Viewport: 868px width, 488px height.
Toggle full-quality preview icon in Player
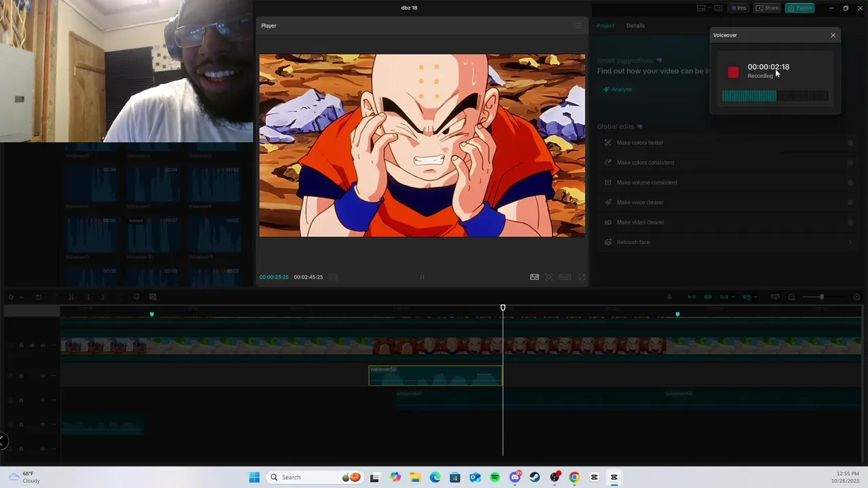(534, 277)
